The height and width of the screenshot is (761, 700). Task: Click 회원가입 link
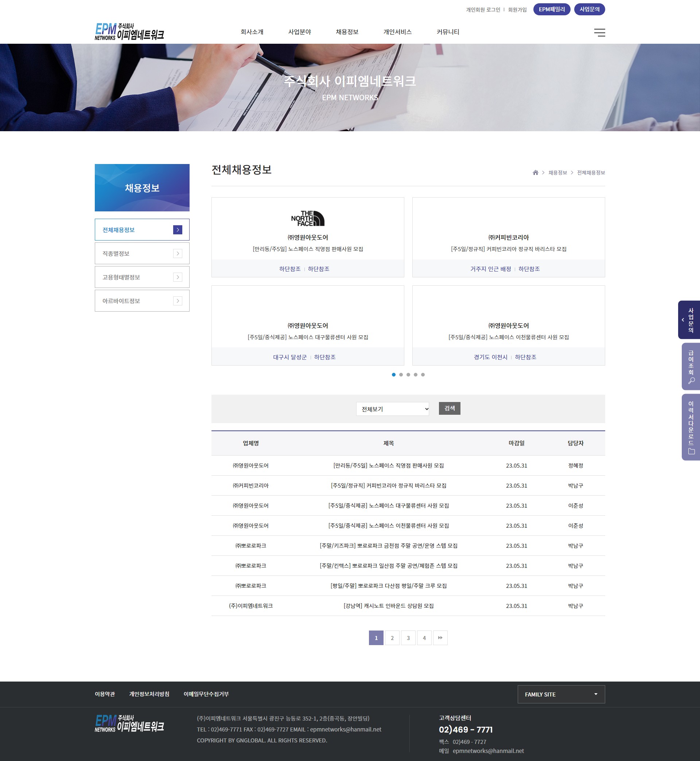pyautogui.click(x=517, y=10)
